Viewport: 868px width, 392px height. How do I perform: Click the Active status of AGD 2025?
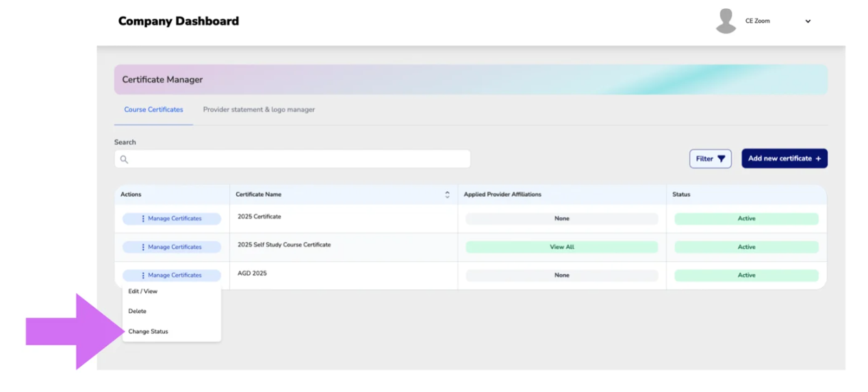click(746, 275)
